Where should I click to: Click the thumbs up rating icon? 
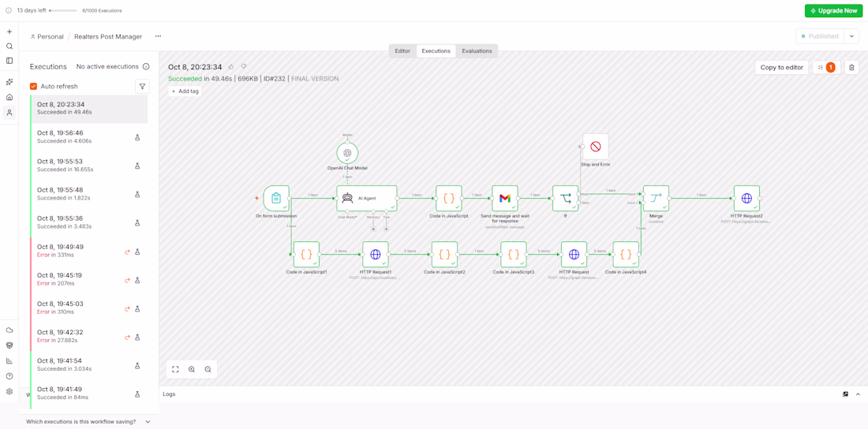(x=231, y=67)
